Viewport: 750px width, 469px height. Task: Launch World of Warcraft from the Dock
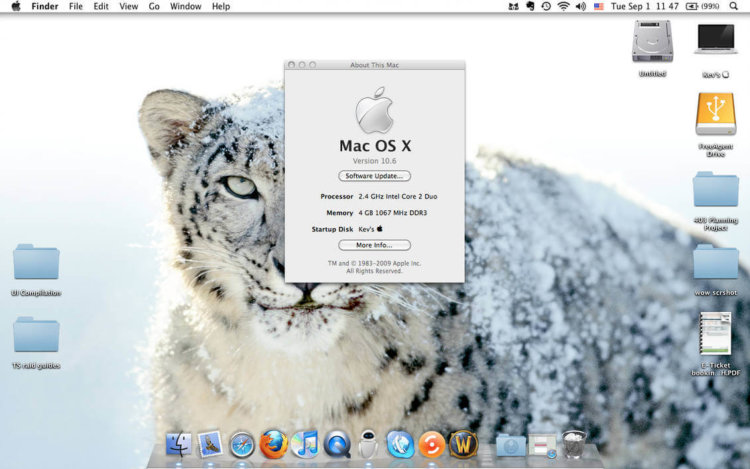coord(463,444)
